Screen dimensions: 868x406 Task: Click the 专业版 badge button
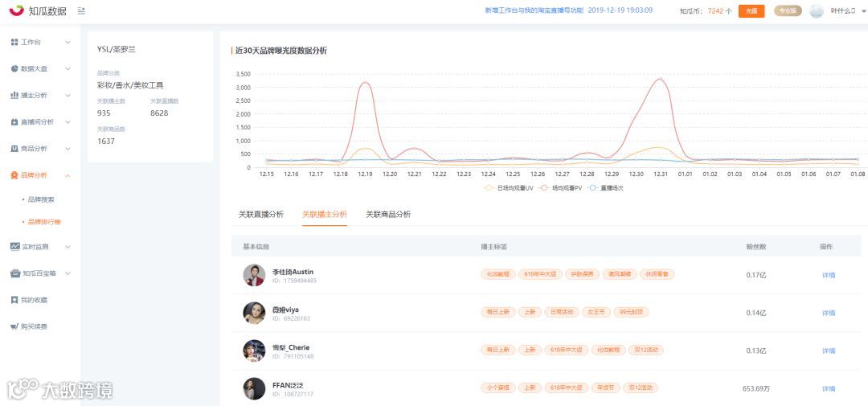[788, 10]
